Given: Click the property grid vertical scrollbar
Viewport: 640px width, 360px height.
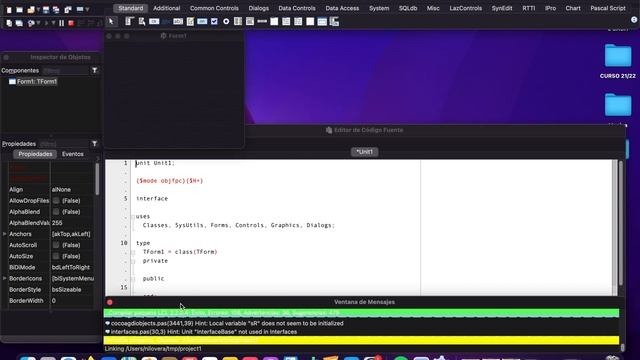Looking at the screenshot, I should [x=97, y=180].
